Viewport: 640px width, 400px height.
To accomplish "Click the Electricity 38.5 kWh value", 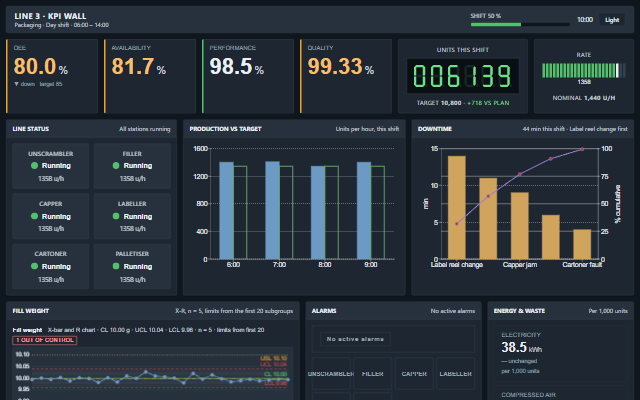I will pyautogui.click(x=522, y=347).
